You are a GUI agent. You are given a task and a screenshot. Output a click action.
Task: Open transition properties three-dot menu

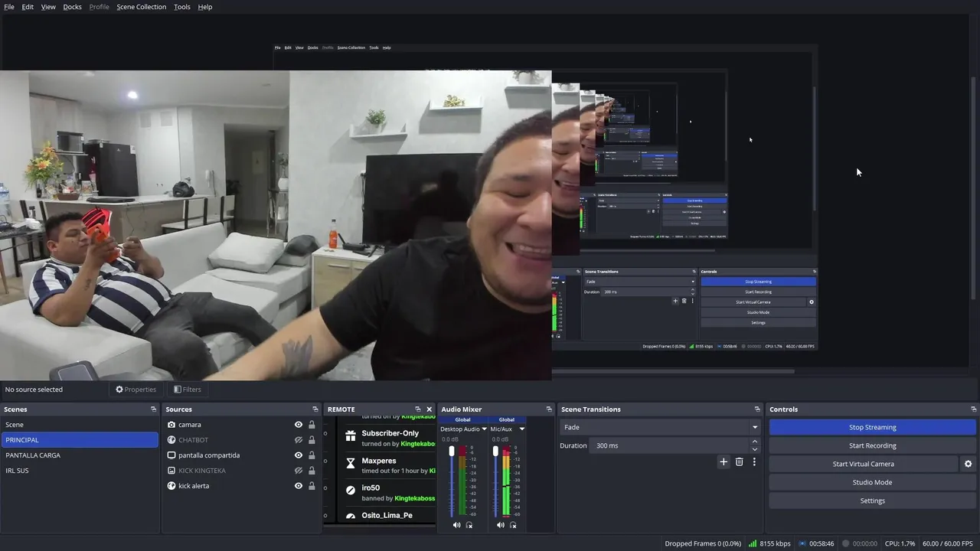point(754,461)
